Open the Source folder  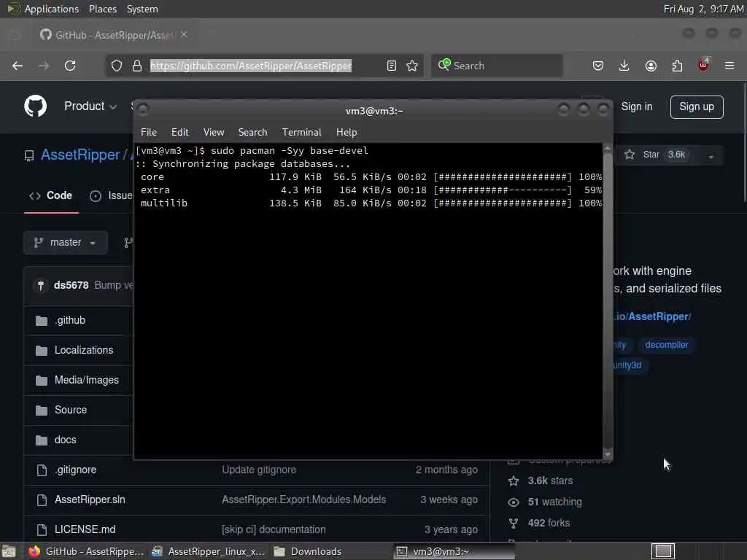click(71, 410)
